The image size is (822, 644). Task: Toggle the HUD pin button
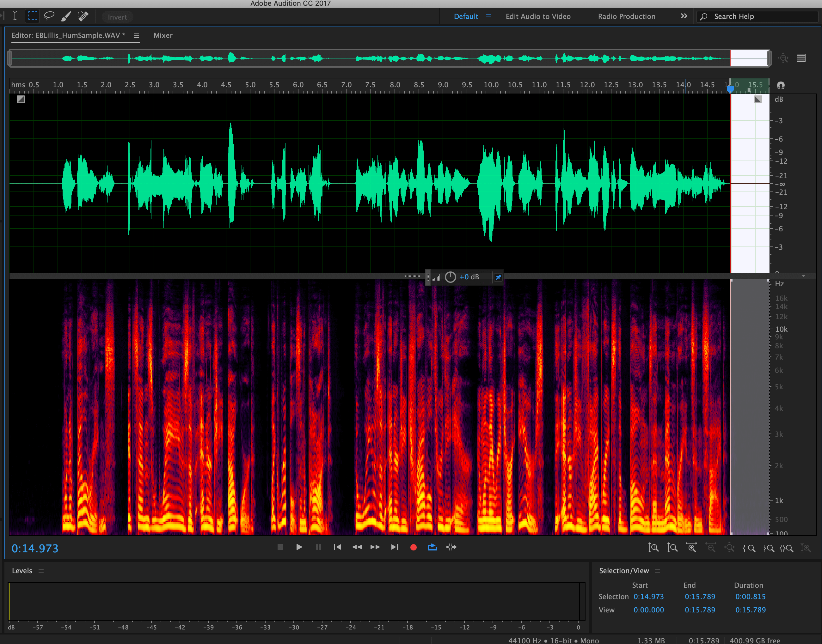(x=498, y=277)
